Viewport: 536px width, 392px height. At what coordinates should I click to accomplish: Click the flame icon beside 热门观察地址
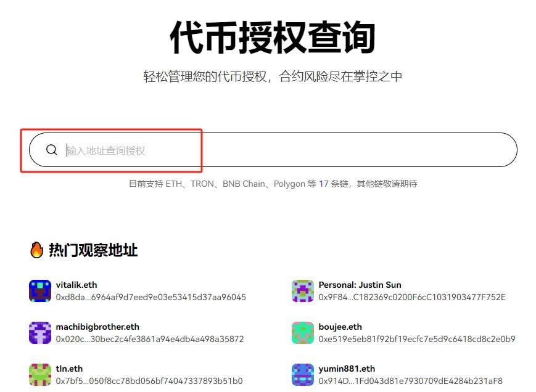tap(37, 250)
